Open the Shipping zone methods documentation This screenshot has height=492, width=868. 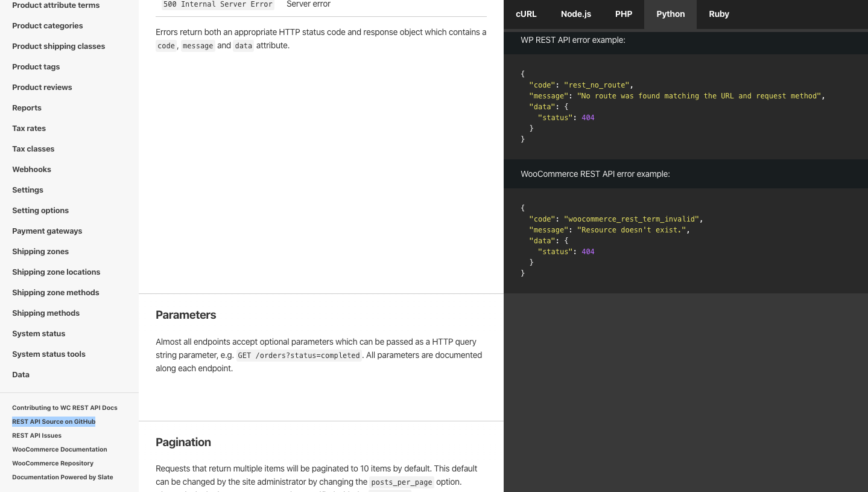pyautogui.click(x=55, y=292)
